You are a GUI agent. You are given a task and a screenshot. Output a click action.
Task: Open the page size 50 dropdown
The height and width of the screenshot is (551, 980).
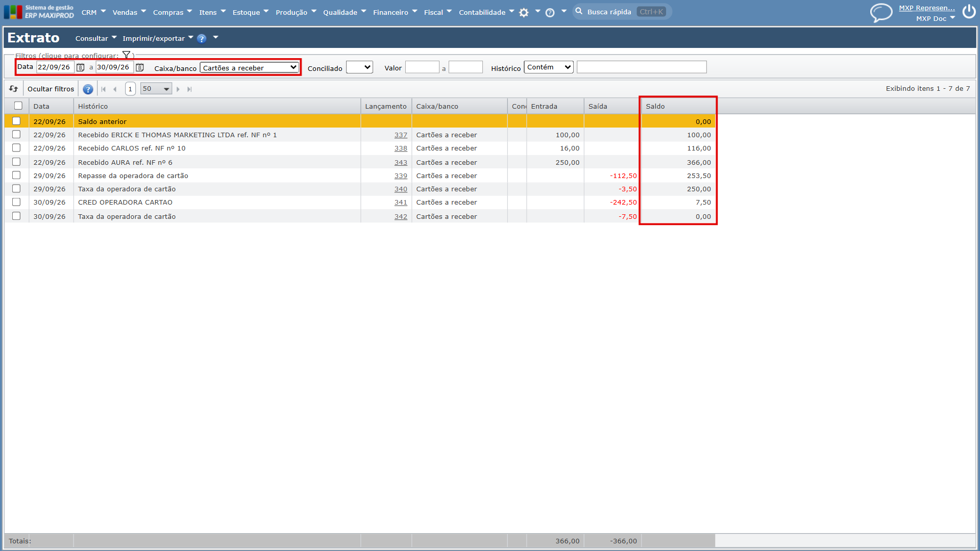(156, 89)
